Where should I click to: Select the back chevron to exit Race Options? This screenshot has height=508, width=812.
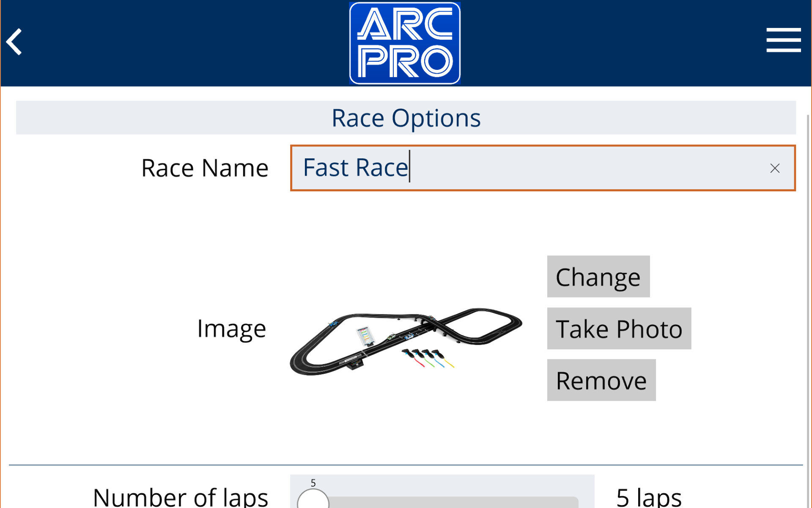click(x=14, y=41)
